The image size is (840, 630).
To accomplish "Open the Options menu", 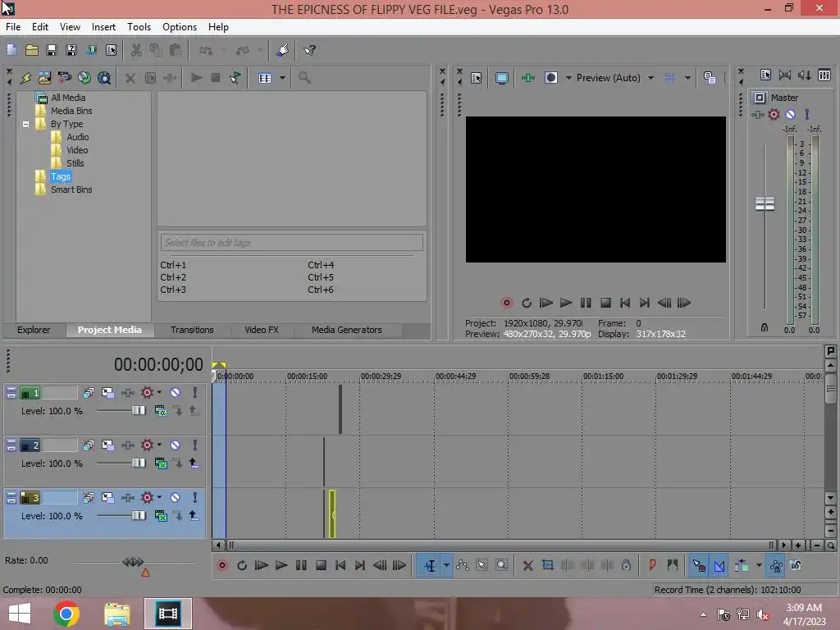I will point(180,27).
